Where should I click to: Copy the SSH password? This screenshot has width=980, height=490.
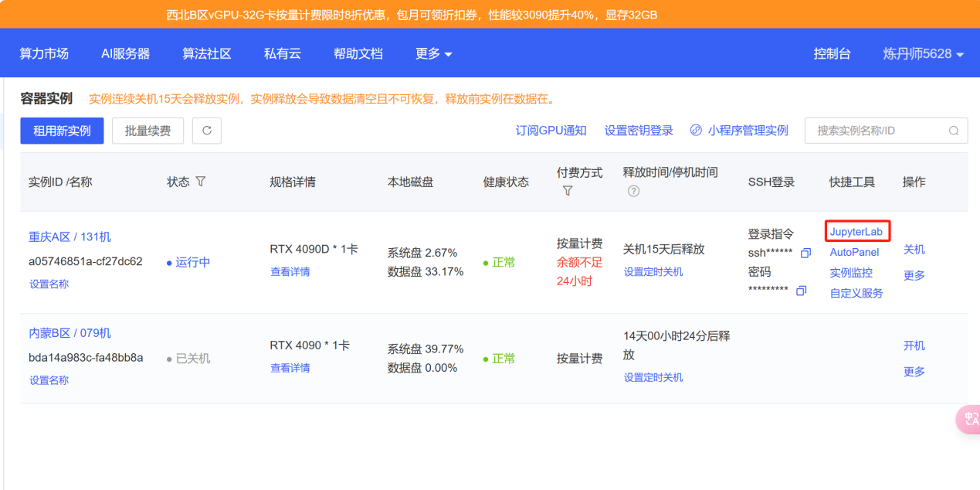801,291
